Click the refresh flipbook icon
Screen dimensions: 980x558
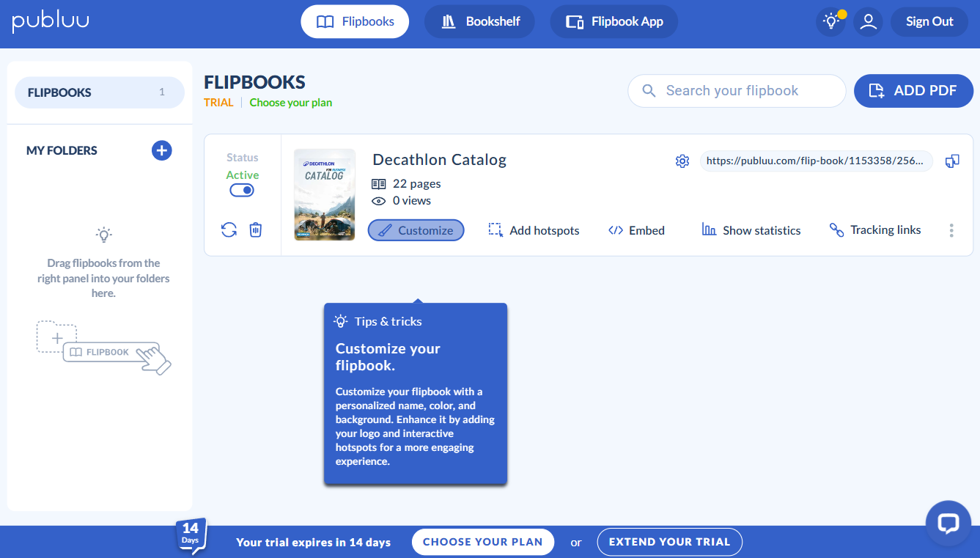click(x=229, y=230)
